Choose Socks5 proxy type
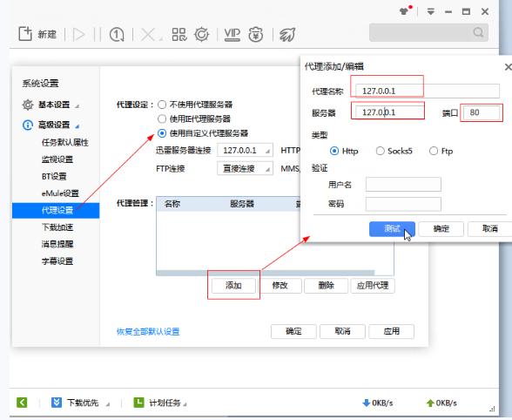 380,151
